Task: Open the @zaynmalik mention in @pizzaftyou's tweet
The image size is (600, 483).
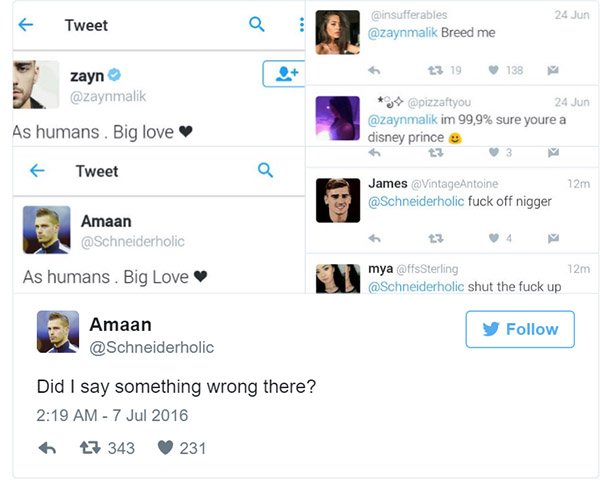Action: coord(402,120)
